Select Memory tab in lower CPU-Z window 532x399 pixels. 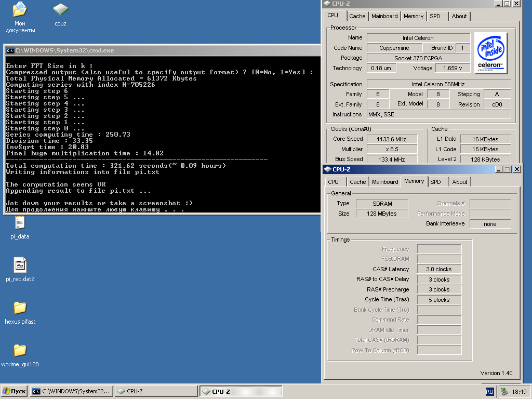point(414,181)
